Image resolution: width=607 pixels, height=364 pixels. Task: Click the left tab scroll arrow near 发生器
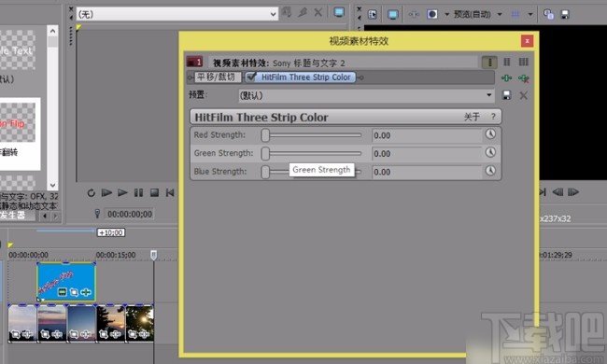pyautogui.click(x=46, y=216)
